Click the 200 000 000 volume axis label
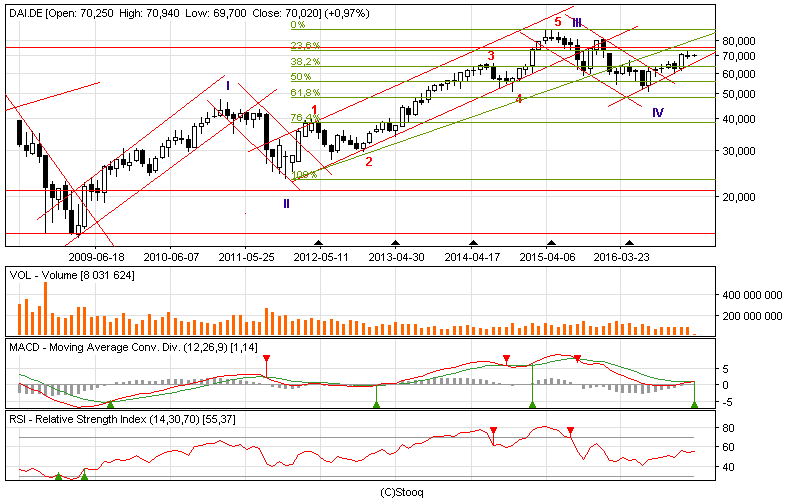The height and width of the screenshot is (500, 800). pyautogui.click(x=752, y=316)
